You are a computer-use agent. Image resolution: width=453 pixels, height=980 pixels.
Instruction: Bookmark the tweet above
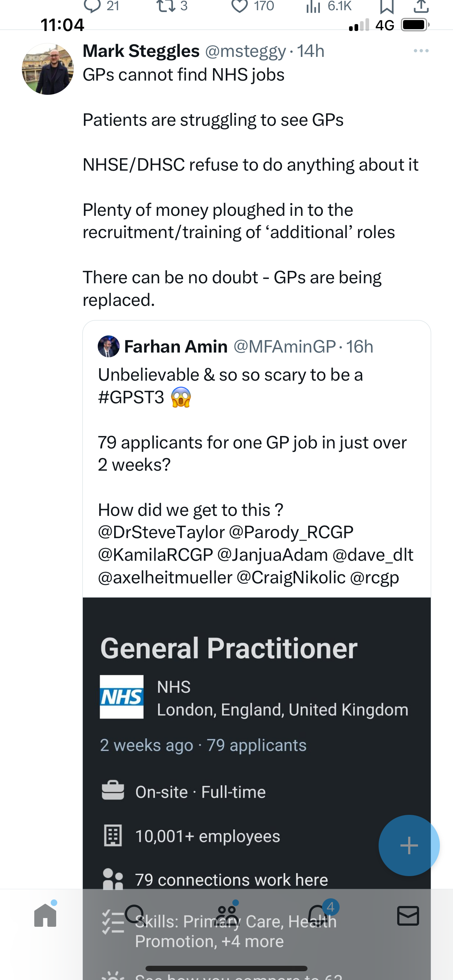coord(387,5)
